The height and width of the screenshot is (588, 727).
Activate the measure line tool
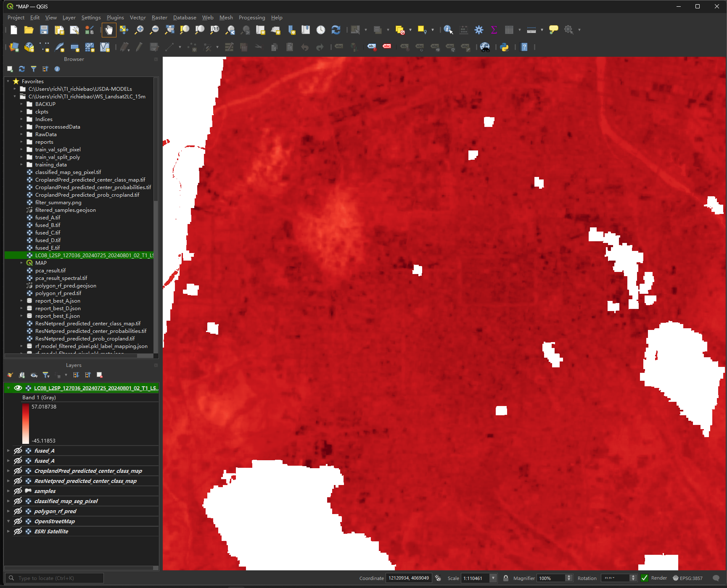[x=531, y=30]
